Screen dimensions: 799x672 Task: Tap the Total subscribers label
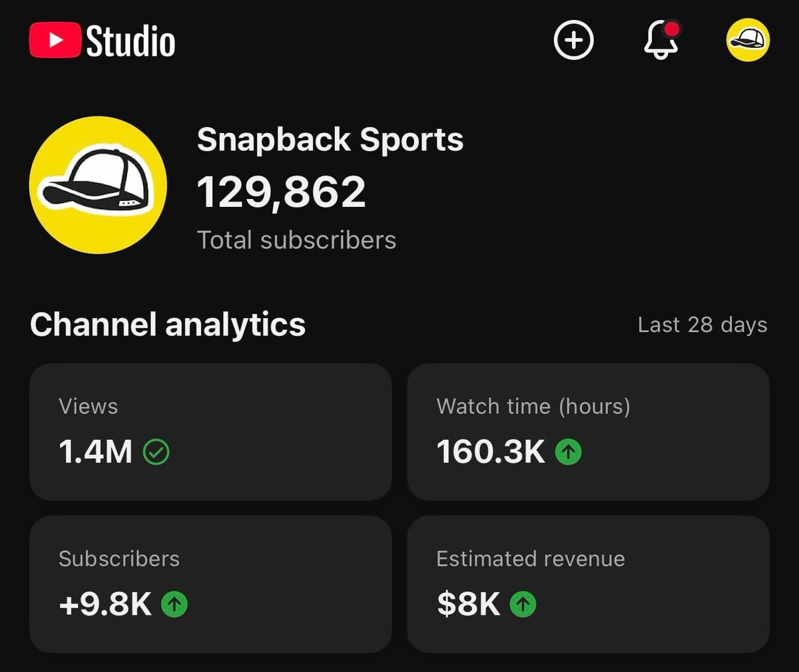tap(296, 240)
